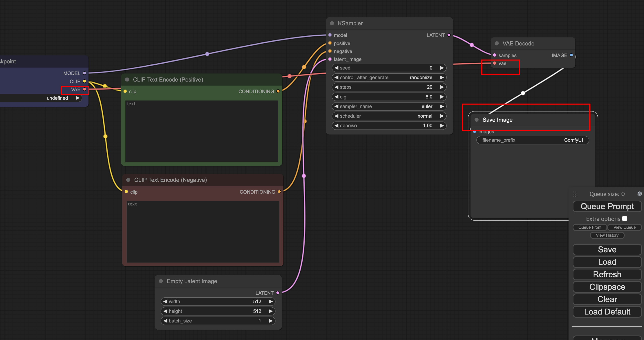Viewport: 644px width, 340px height.
Task: Click the VAE Decode IMAGE output dot
Action: coord(571,55)
